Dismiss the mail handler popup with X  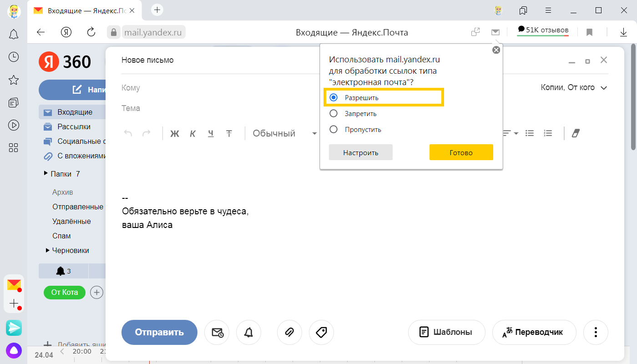click(496, 50)
